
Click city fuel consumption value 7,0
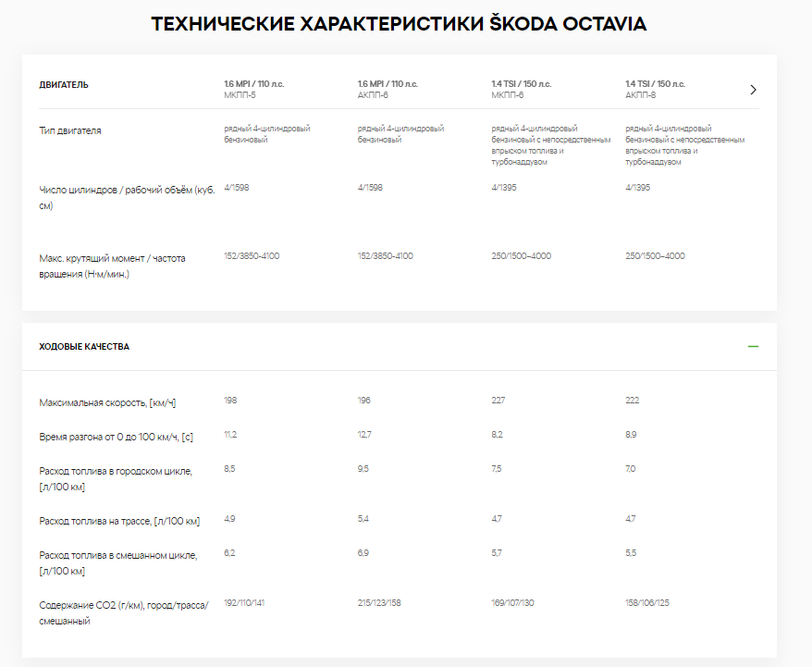(630, 469)
